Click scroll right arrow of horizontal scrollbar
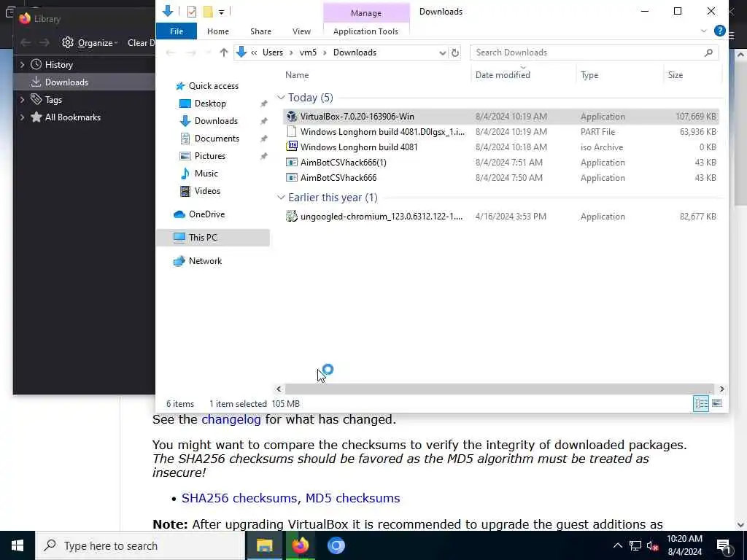This screenshot has height=560, width=747. [x=721, y=389]
